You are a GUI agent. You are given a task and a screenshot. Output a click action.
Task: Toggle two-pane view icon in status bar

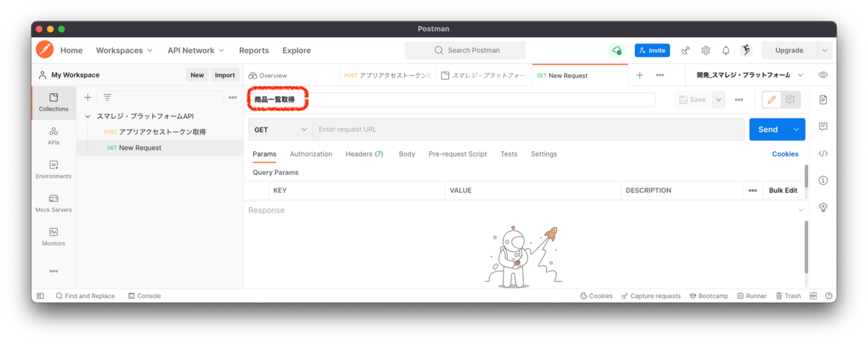[x=813, y=295]
